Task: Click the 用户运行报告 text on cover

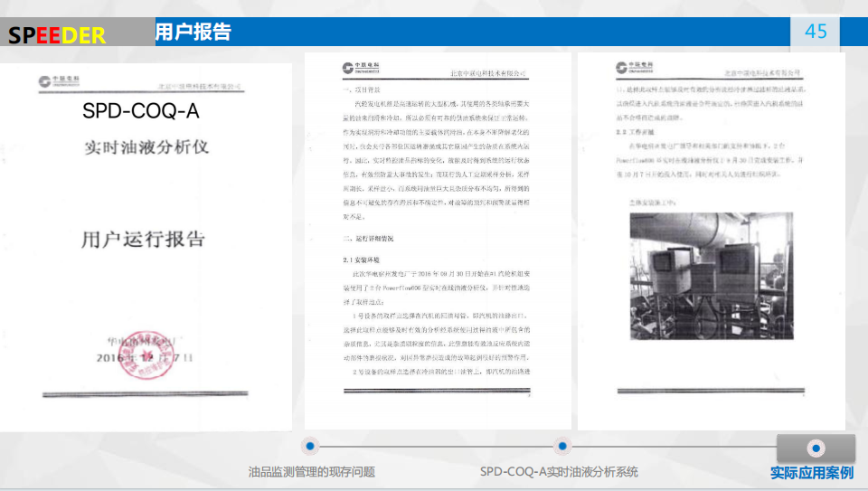Action: click(143, 240)
